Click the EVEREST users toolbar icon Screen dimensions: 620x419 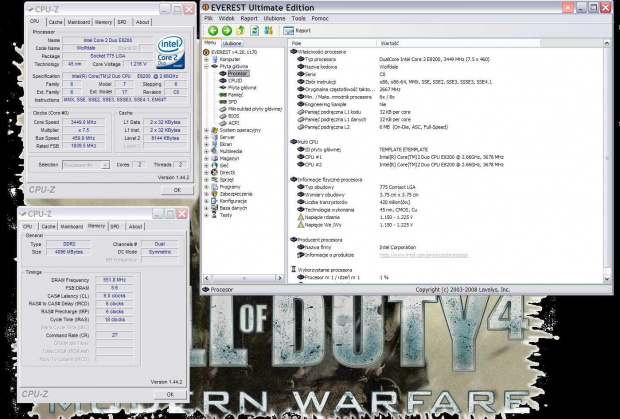coord(268,31)
